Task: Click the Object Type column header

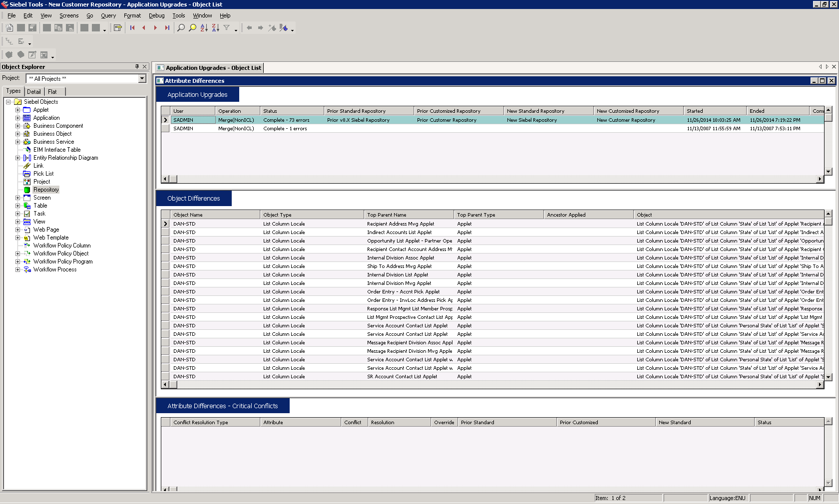Action: (312, 215)
